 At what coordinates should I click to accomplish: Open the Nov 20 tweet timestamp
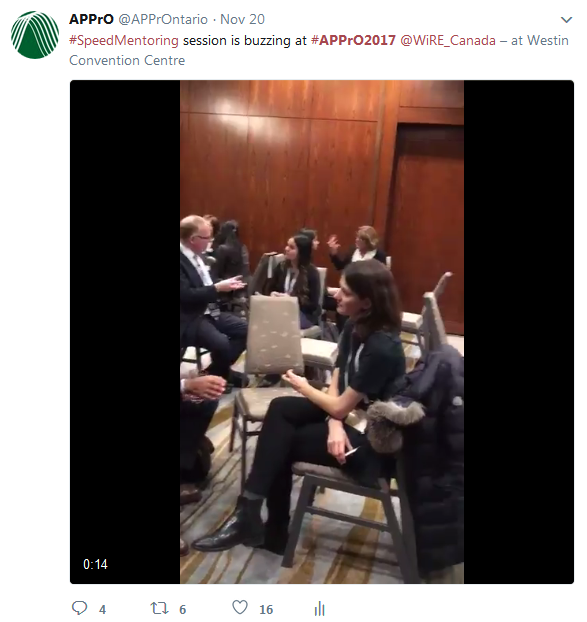coord(242,19)
